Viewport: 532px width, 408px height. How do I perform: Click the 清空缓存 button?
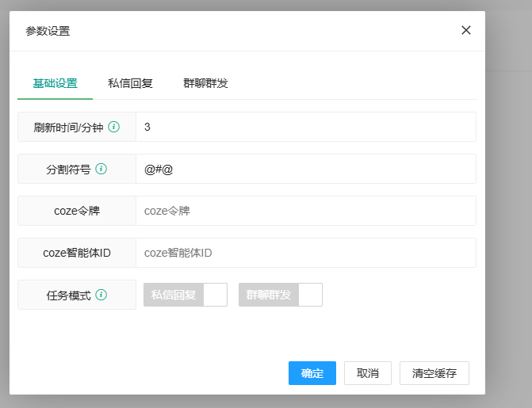pyautogui.click(x=434, y=373)
